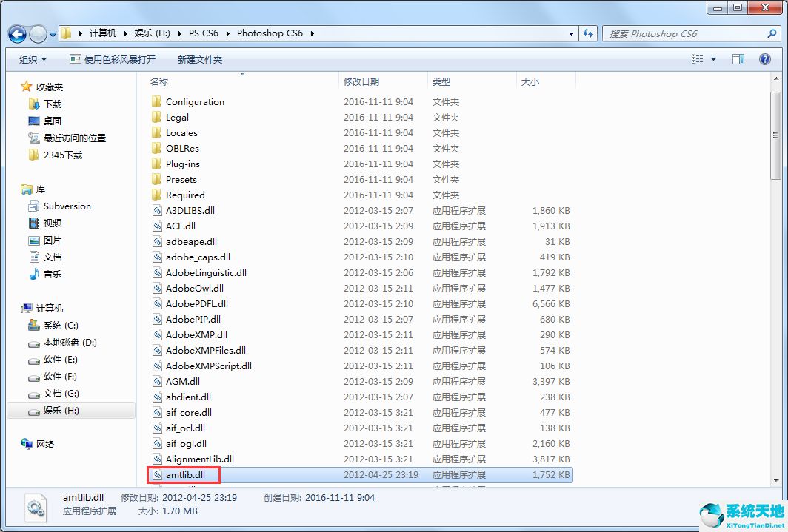This screenshot has width=788, height=532.
Task: Select 计算机 in the address breadcrumb
Action: tap(103, 33)
